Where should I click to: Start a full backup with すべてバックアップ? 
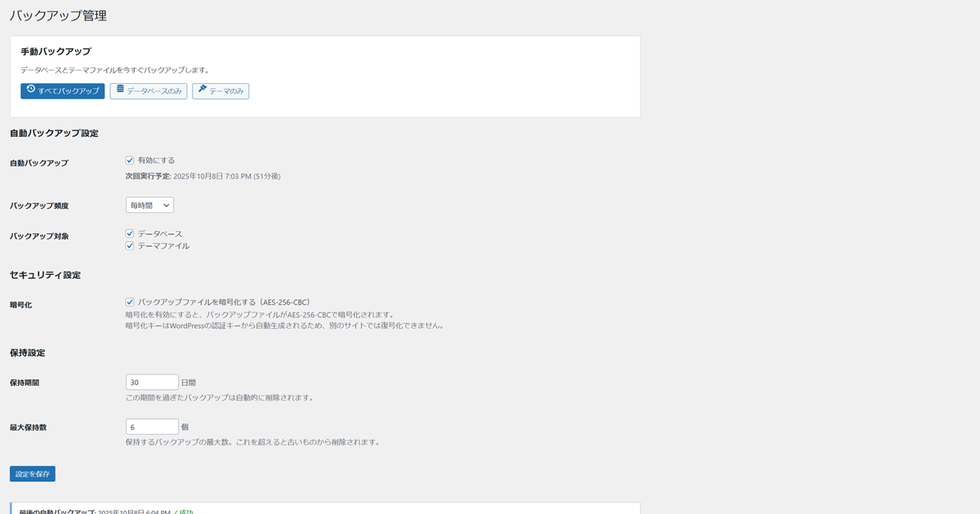[x=63, y=91]
